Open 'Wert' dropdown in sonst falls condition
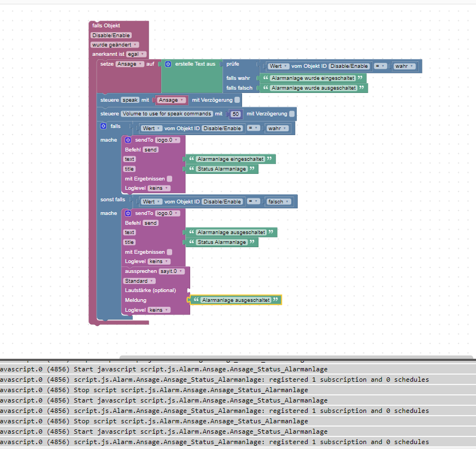The width and height of the screenshot is (476, 449). [x=151, y=201]
